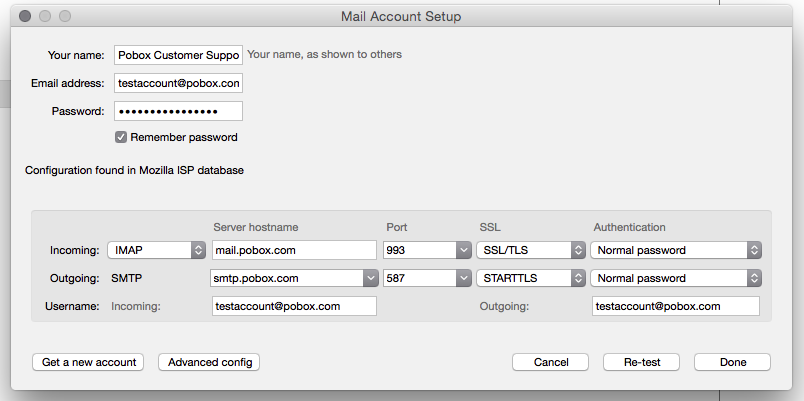Image resolution: width=804 pixels, height=401 pixels.
Task: Open the incoming SSL/TLS security dropdown
Action: pyautogui.click(x=531, y=250)
